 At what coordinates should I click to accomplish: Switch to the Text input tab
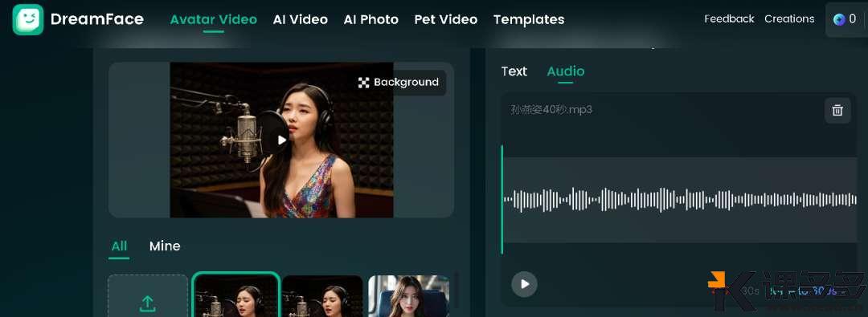514,71
